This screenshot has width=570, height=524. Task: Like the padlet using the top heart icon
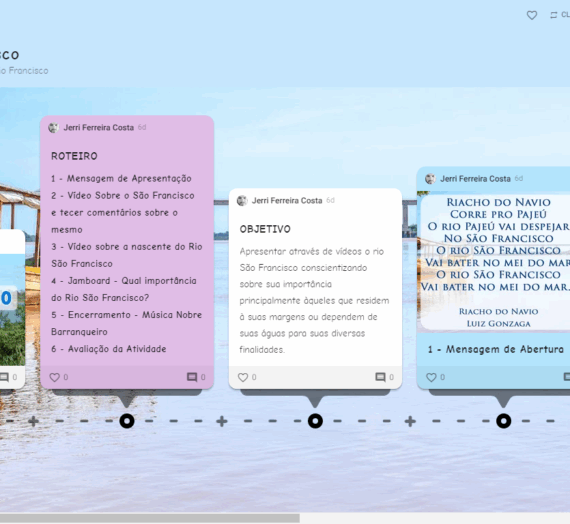click(532, 15)
